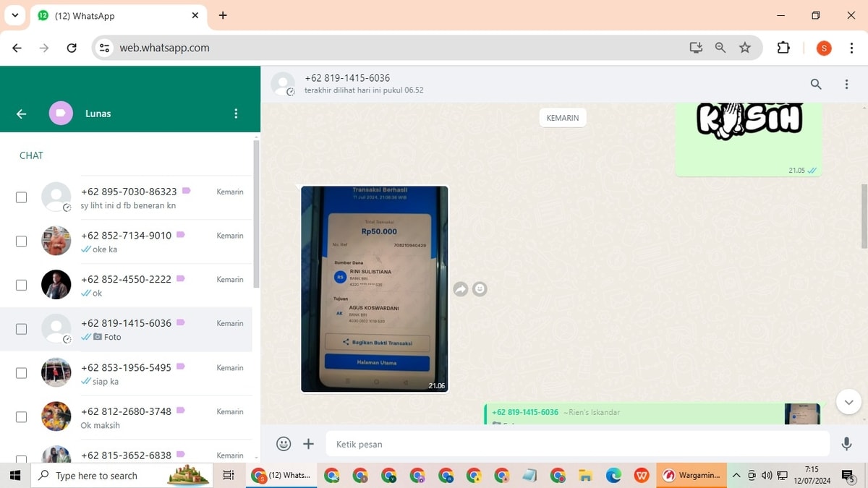Open the notification center

point(848,476)
